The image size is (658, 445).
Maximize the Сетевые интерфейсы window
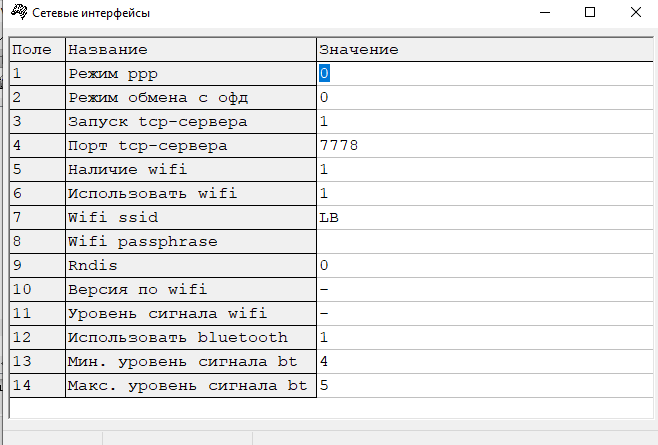(590, 13)
